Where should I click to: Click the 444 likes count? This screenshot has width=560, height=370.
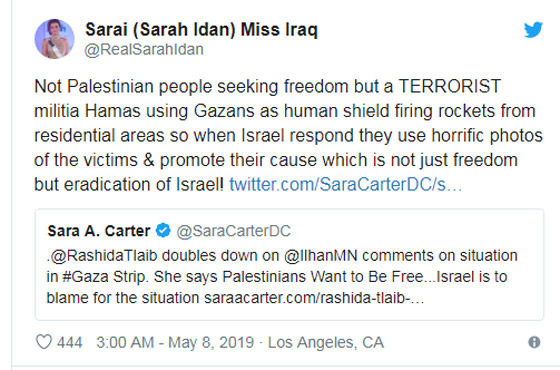click(70, 342)
